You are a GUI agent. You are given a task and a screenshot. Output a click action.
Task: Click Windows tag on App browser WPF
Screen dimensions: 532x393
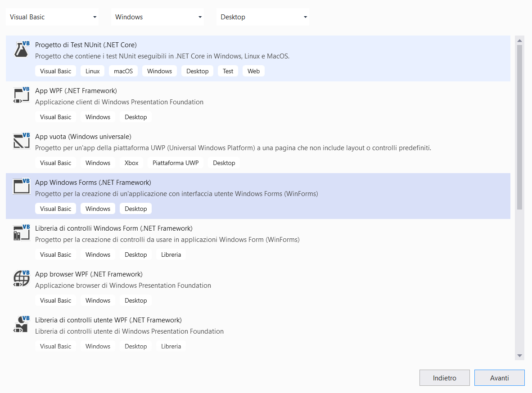coord(98,300)
